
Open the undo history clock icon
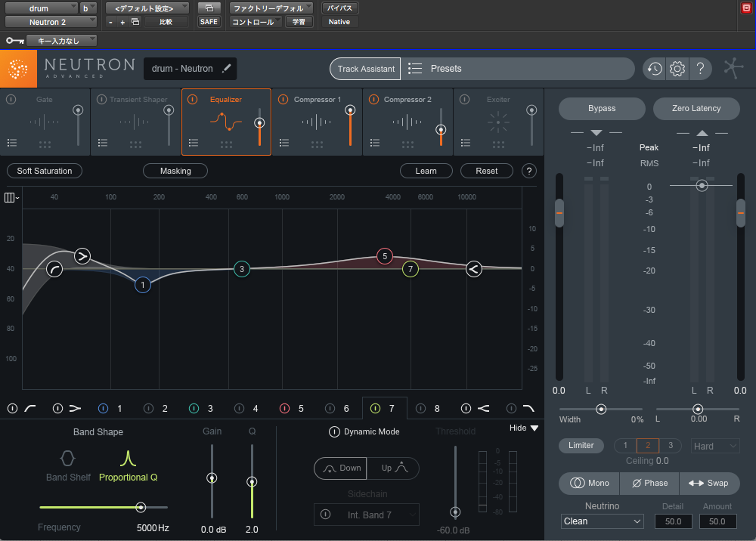coord(654,69)
